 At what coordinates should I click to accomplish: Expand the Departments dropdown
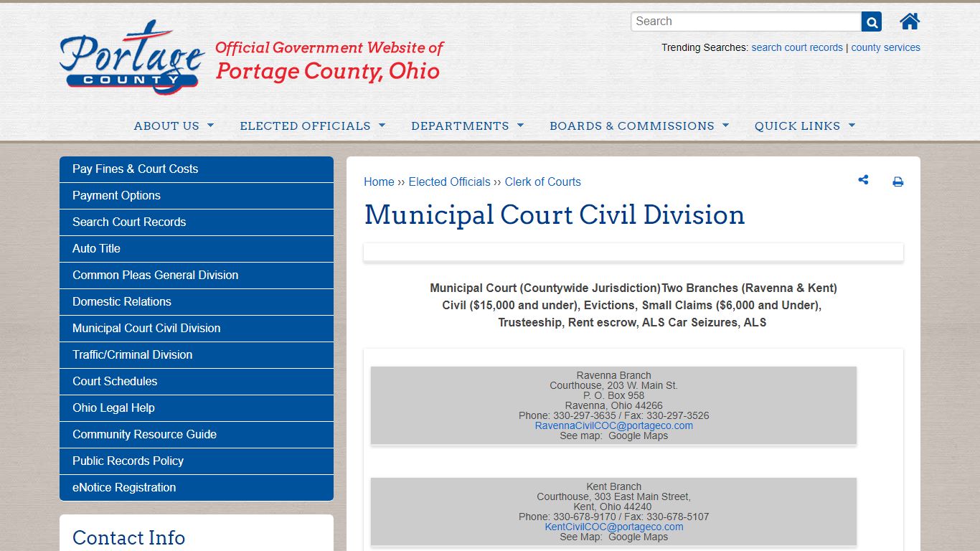coord(468,126)
